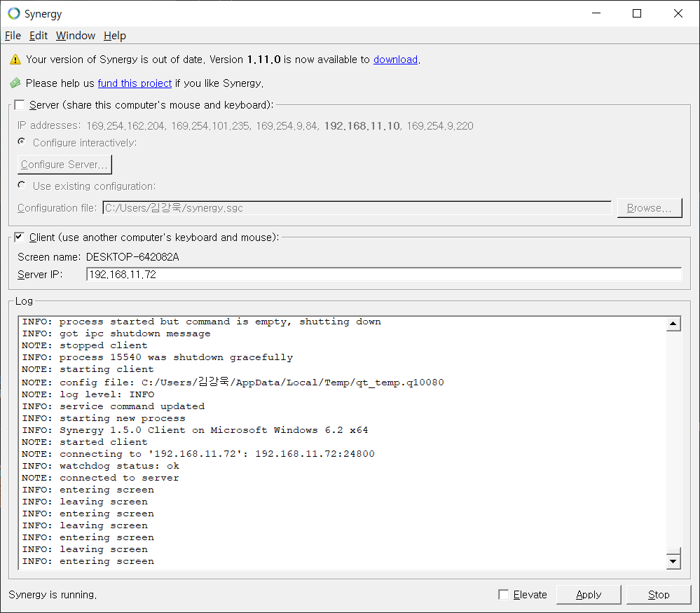
Task: Click the log scrollbar up arrow
Action: coord(673,324)
